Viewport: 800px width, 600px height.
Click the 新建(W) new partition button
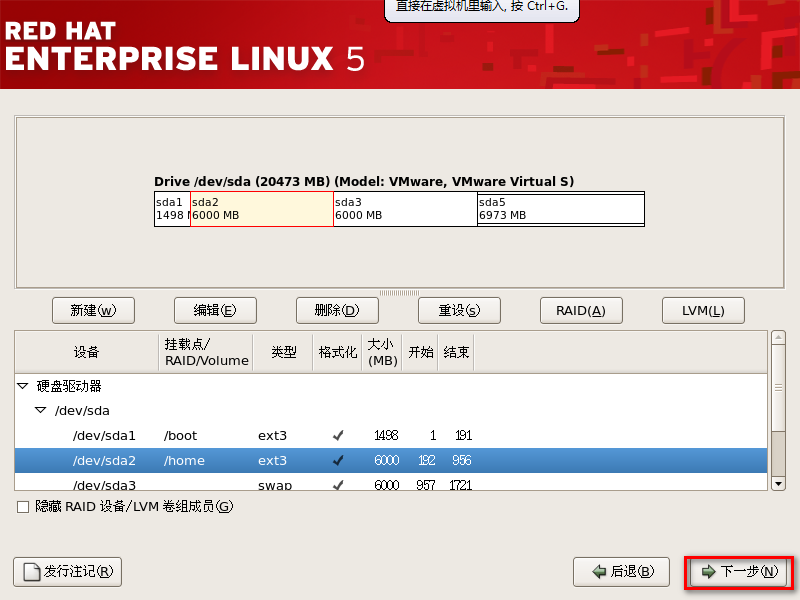pyautogui.click(x=93, y=310)
